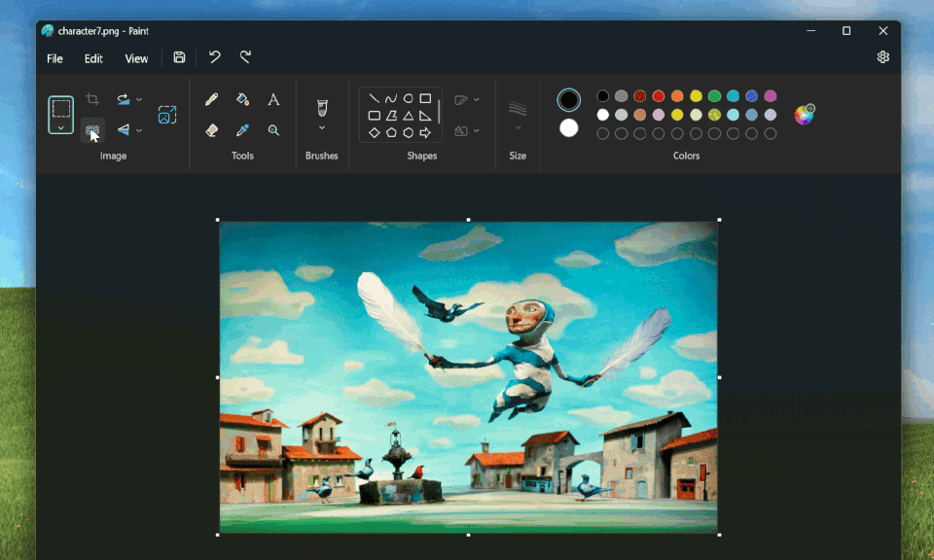Choose the Hexagon shape
The height and width of the screenshot is (560, 934).
pyautogui.click(x=408, y=133)
